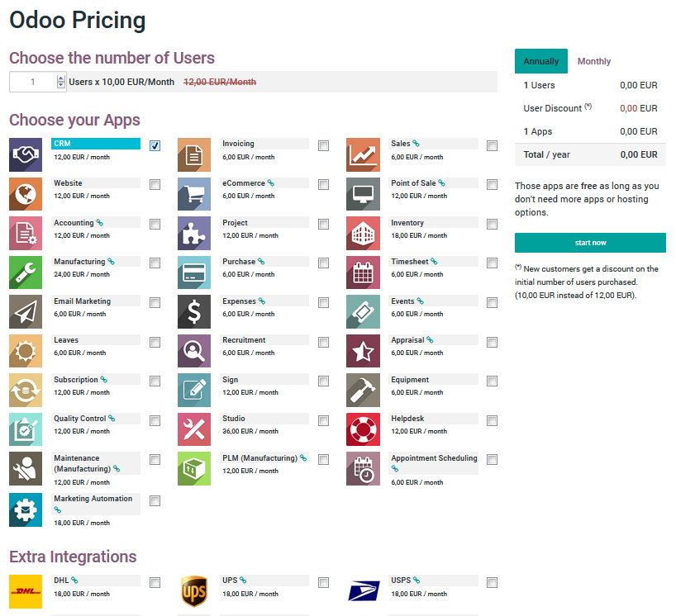Click the USPS eagle logo
676x616 pixels.
tap(364, 591)
